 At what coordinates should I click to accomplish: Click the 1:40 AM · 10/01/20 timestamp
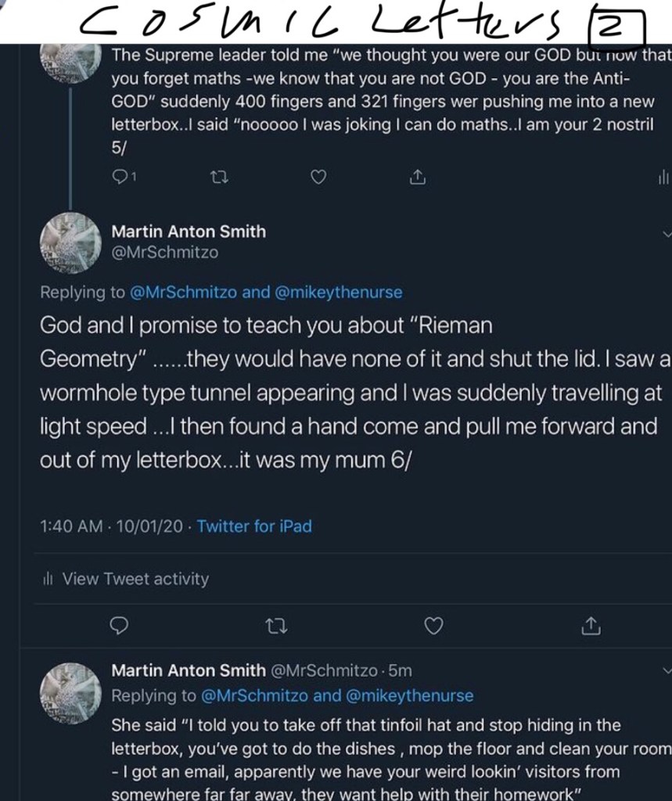click(x=110, y=526)
